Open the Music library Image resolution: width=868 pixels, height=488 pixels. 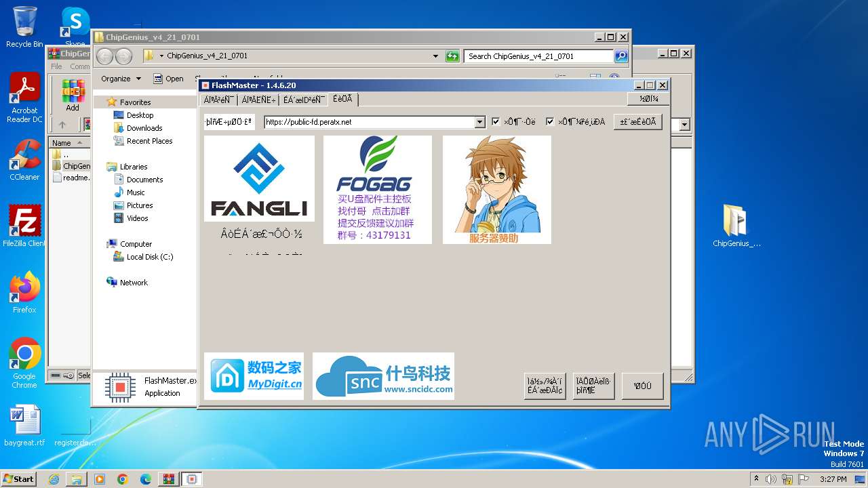[136, 192]
